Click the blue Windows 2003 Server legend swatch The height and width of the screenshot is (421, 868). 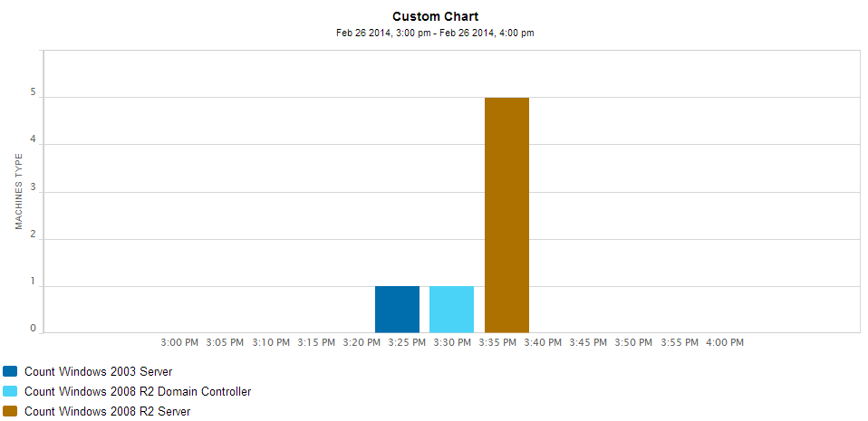(x=10, y=371)
